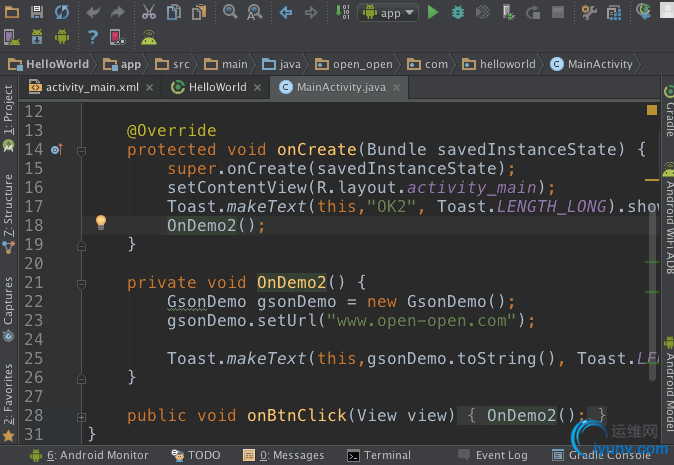Open Replace with the magnifier A icon

254,12
